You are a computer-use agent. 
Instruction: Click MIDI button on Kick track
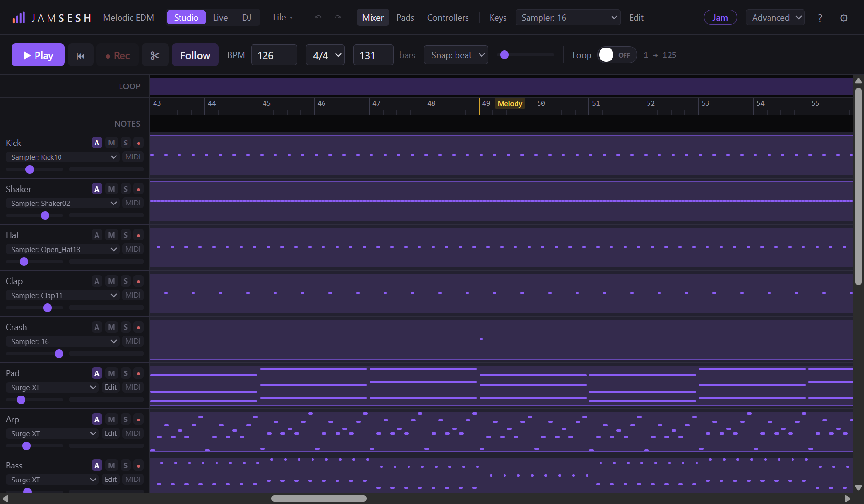[x=133, y=157]
